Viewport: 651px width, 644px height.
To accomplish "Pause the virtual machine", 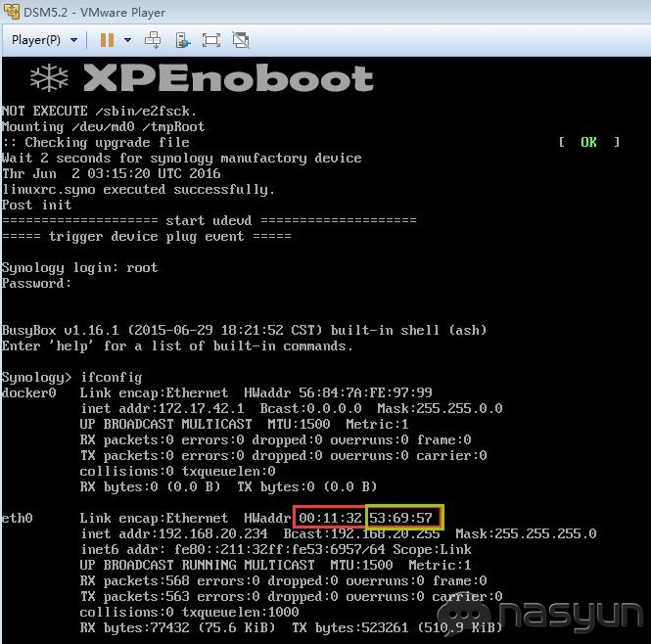I will pyautogui.click(x=107, y=40).
